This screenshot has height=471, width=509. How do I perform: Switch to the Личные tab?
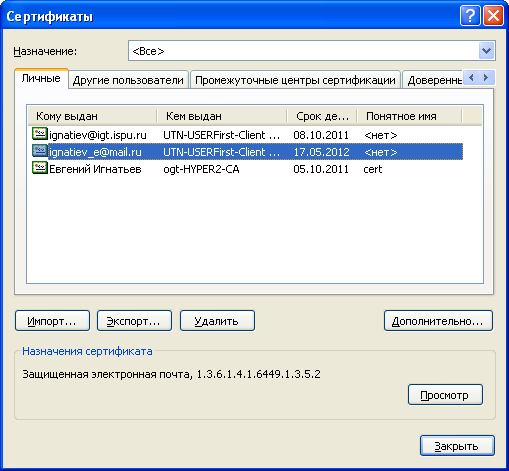[41, 79]
